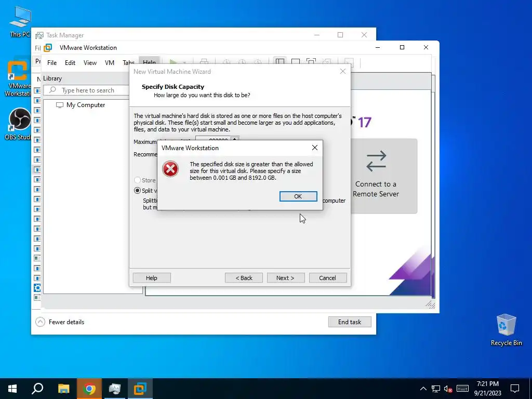Click the maximum disk size input field
This screenshot has width=532, height=399.
213,139
